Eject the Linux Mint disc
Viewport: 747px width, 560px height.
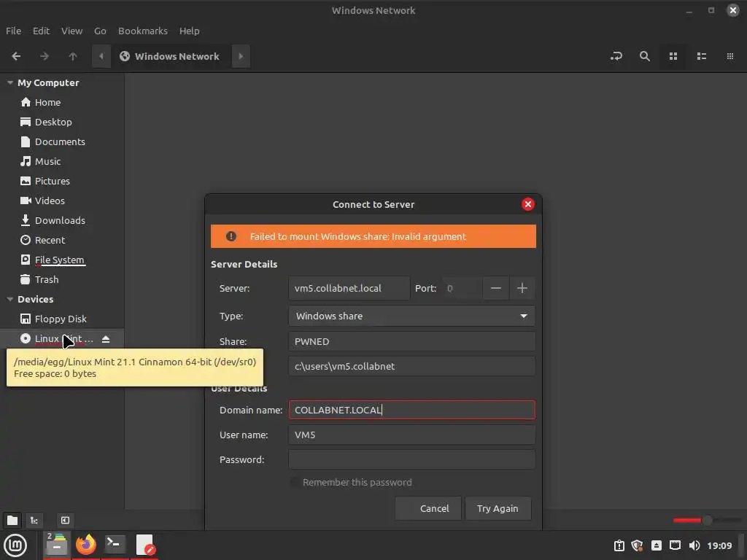[x=106, y=339]
